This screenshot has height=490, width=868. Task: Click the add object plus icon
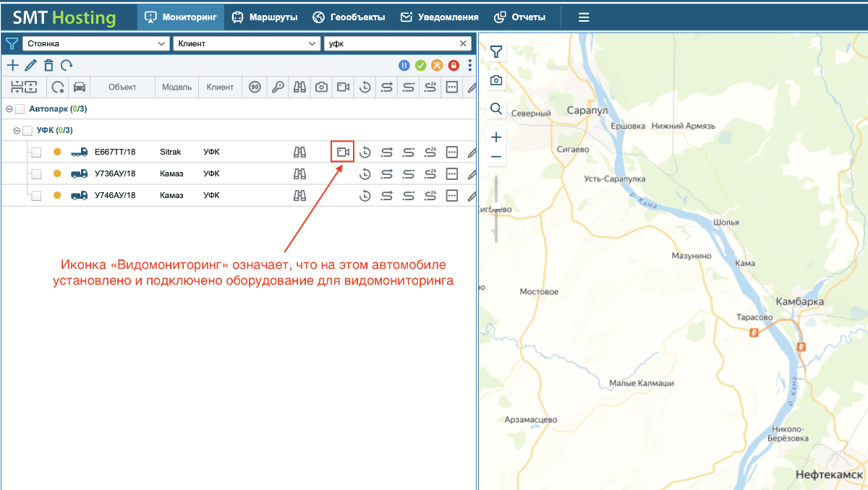[x=12, y=65]
